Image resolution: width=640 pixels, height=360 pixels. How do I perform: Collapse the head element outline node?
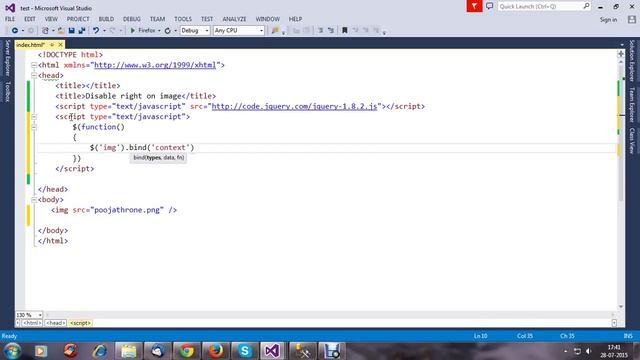(x=34, y=76)
